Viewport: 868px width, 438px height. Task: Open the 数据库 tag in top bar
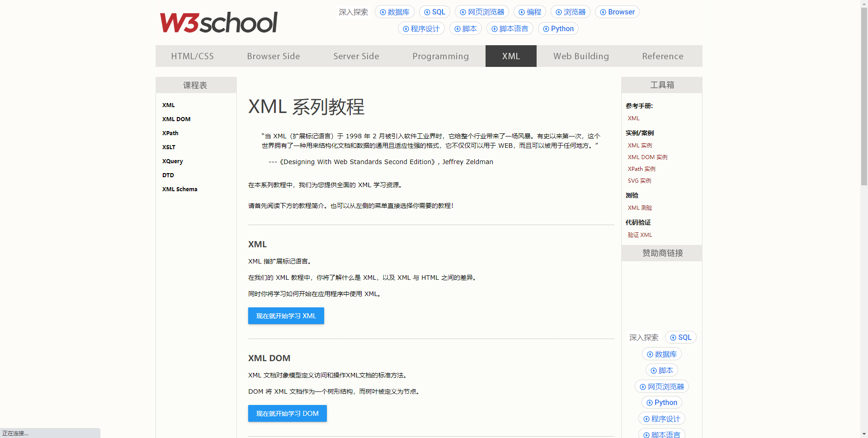(x=395, y=12)
